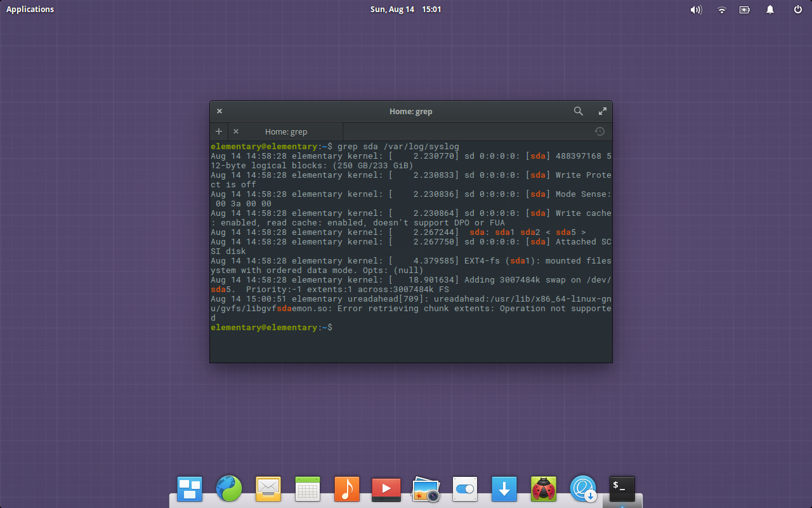Click the 'Home: grep' window title
This screenshot has width=812, height=508.
(x=411, y=111)
